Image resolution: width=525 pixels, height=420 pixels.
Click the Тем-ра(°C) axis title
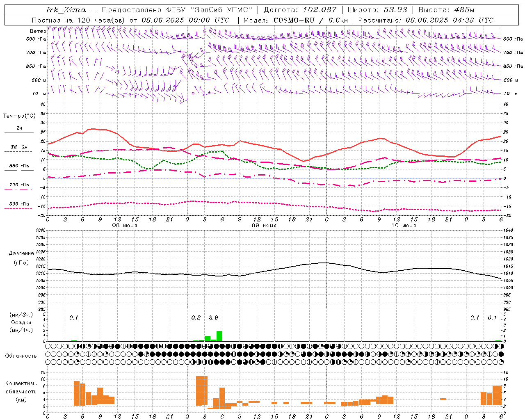19,116
